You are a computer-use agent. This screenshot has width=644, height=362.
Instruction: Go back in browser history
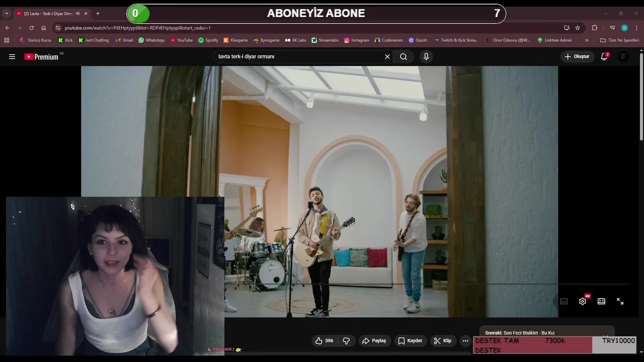coord(7,28)
